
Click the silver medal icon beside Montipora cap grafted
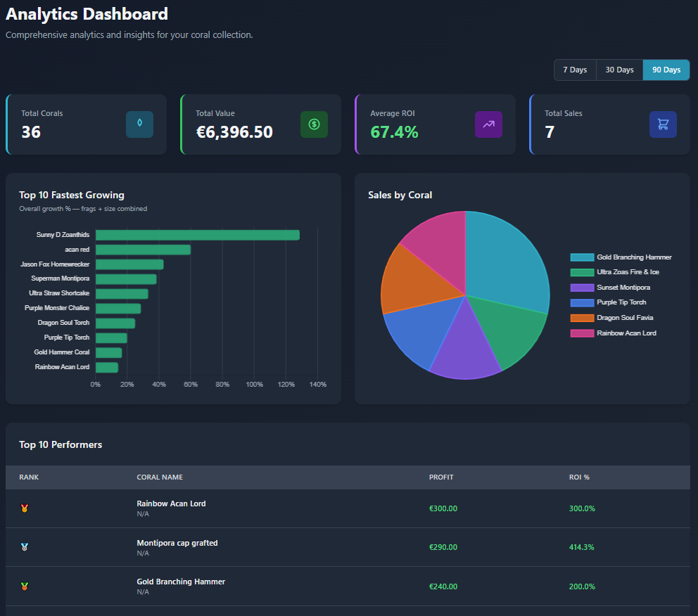[x=24, y=546]
